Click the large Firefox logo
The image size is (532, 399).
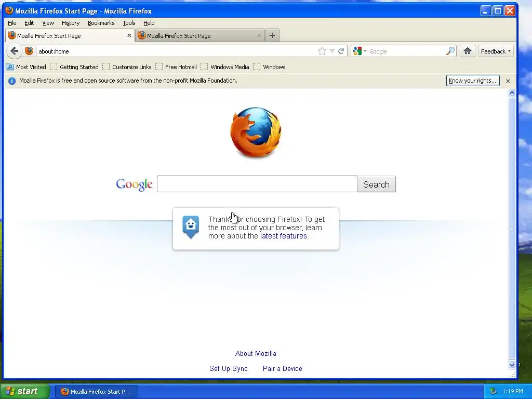click(256, 132)
